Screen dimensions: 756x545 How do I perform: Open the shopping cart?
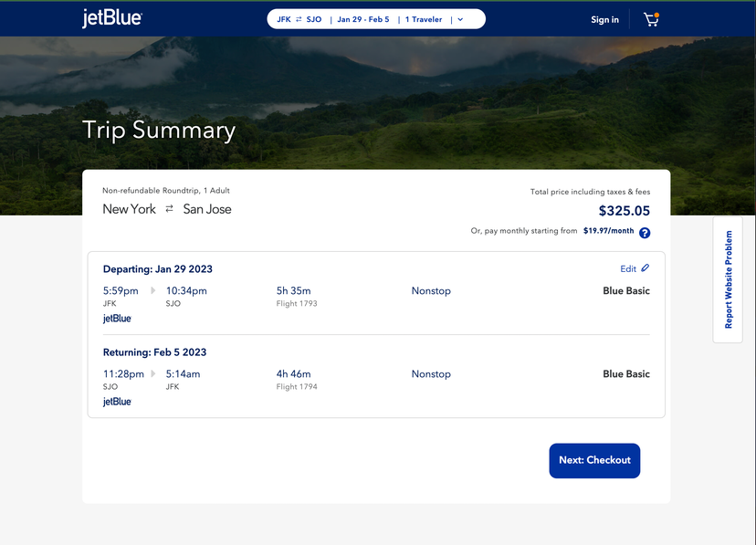(x=651, y=19)
